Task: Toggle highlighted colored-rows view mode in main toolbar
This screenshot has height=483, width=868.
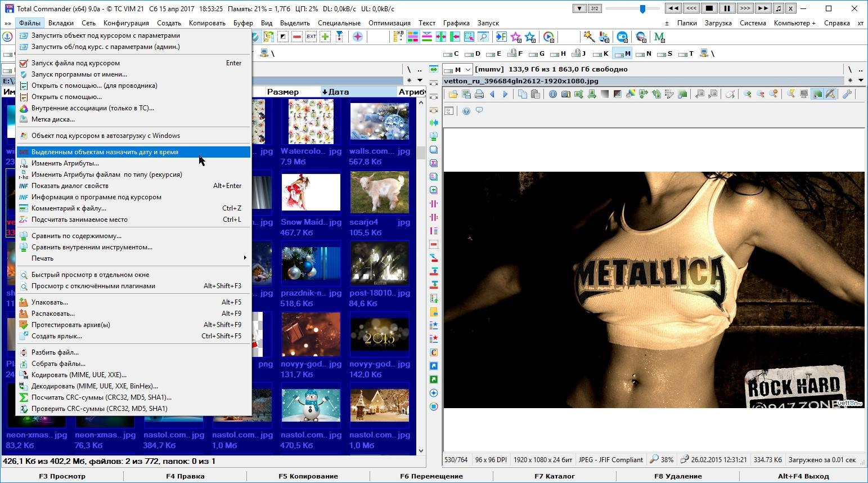Action: (x=413, y=37)
